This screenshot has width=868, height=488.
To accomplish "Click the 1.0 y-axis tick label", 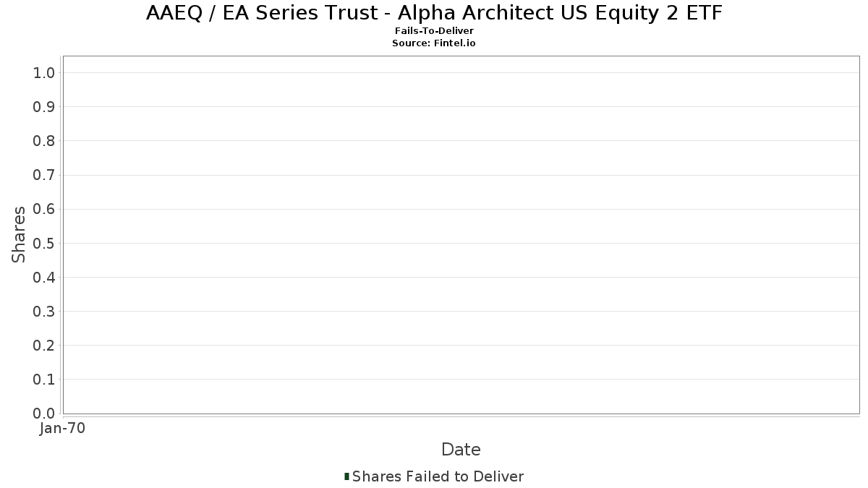I will tap(44, 73).
